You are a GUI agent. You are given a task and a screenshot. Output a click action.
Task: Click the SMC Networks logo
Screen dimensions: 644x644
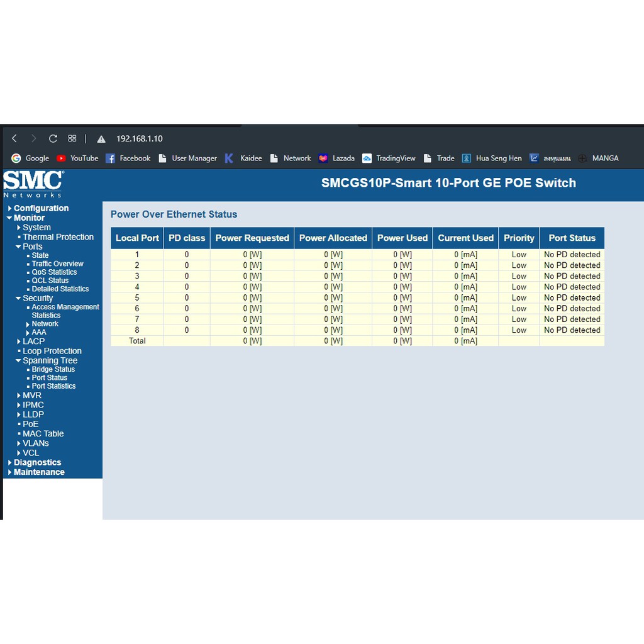coord(33,183)
